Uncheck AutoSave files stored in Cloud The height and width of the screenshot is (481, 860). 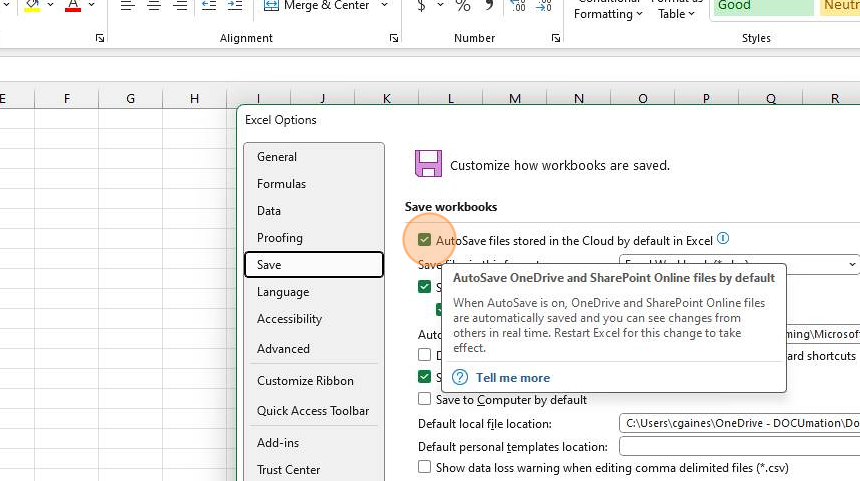425,240
